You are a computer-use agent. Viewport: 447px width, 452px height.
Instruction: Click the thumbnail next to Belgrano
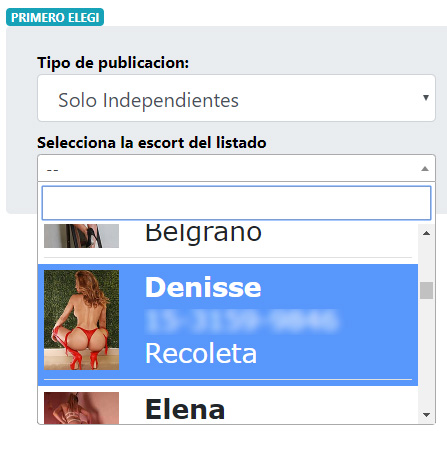click(81, 236)
